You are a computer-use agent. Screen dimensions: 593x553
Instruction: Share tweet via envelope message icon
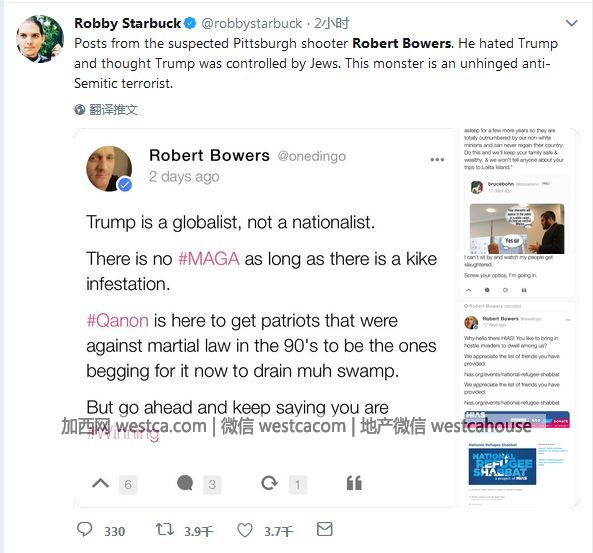point(324,529)
